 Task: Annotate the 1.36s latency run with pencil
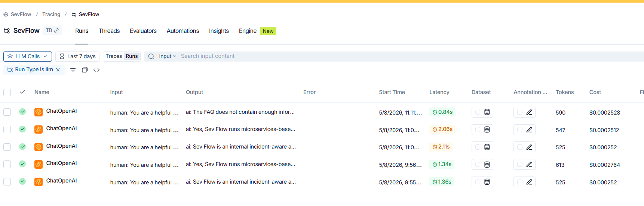tap(529, 182)
